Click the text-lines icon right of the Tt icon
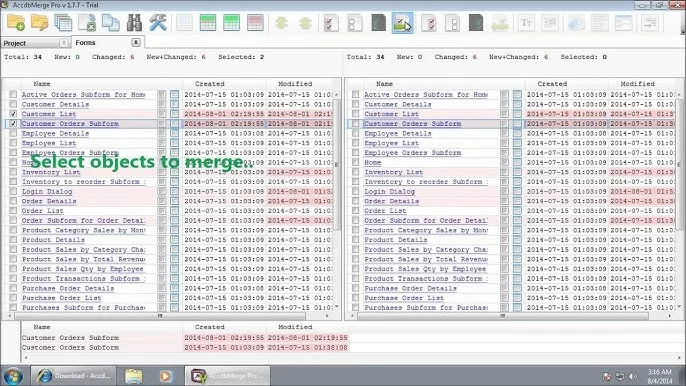This screenshot has width=686, height=386. click(x=550, y=22)
